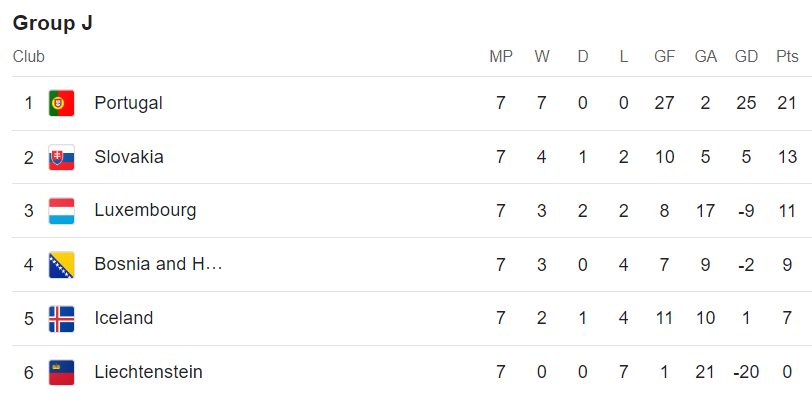Click the MP column header

tap(501, 57)
